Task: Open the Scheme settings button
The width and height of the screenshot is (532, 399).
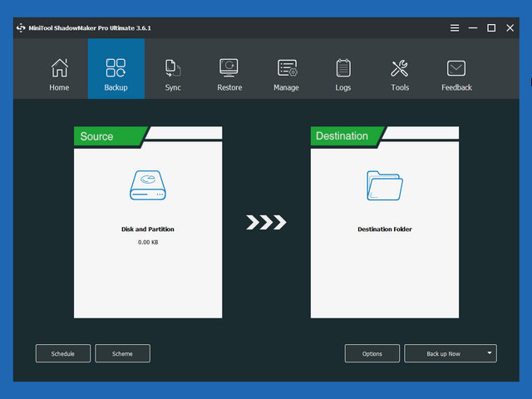Action: coord(122,353)
